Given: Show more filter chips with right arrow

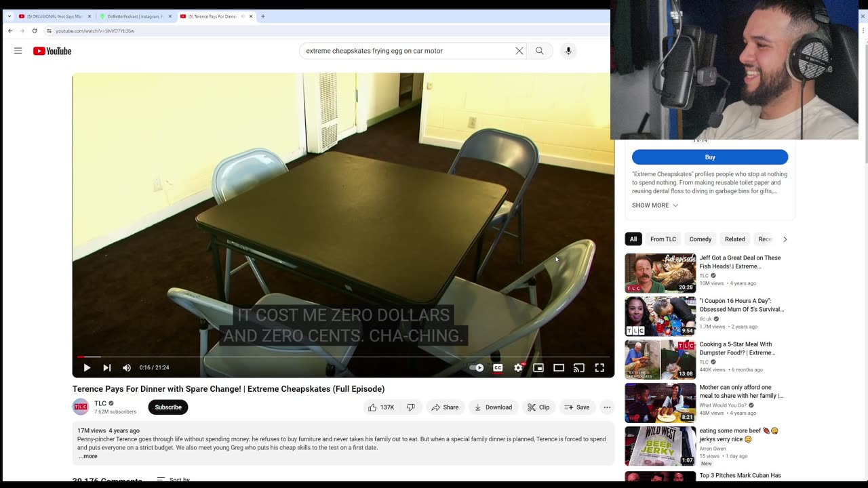Looking at the screenshot, I should [x=785, y=239].
